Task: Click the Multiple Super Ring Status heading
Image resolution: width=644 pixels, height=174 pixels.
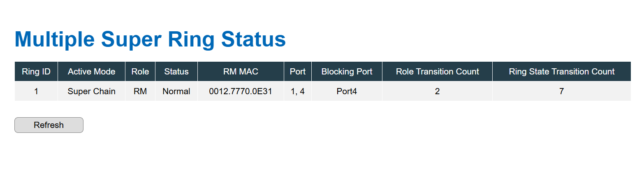Action: point(150,40)
